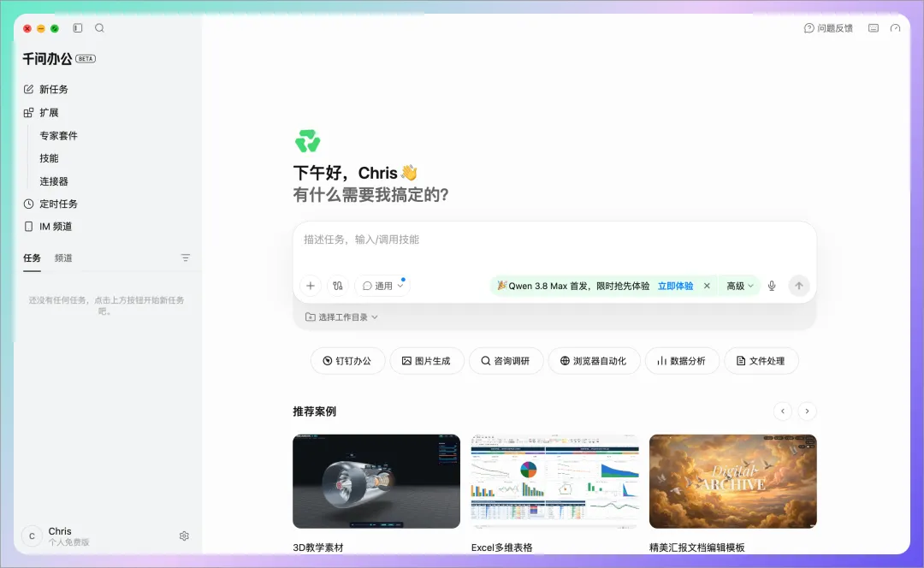Viewport: 924px width, 568px height.
Task: Show previous recommended cases
Action: (783, 411)
